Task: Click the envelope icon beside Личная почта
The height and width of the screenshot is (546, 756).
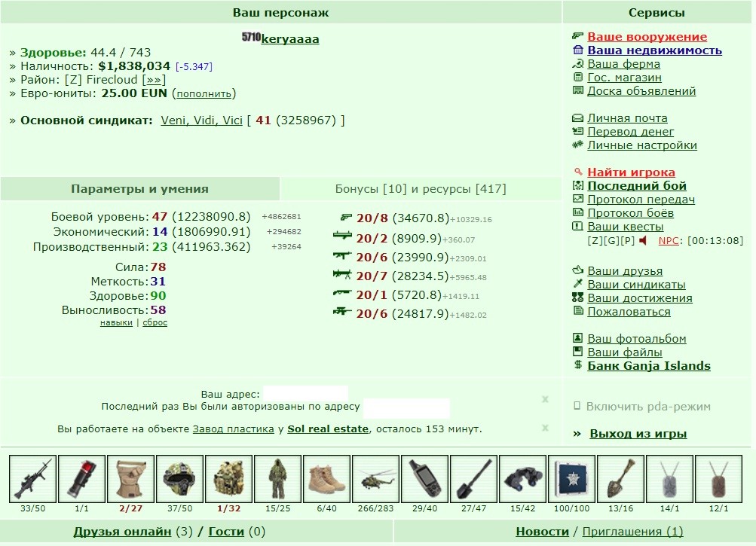Action: pos(577,117)
